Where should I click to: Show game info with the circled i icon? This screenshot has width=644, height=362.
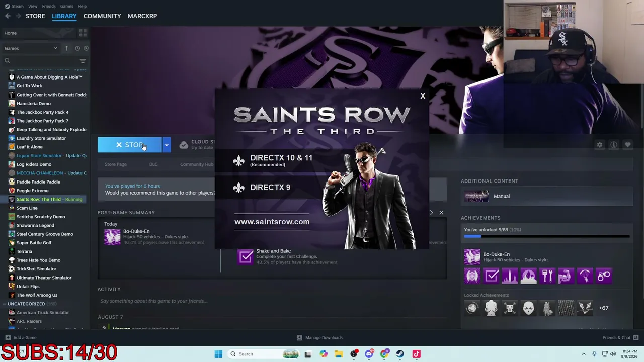[x=614, y=145]
